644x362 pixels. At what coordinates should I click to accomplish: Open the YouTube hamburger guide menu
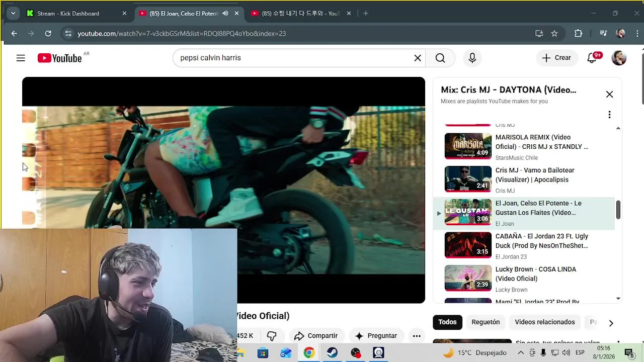click(x=21, y=58)
